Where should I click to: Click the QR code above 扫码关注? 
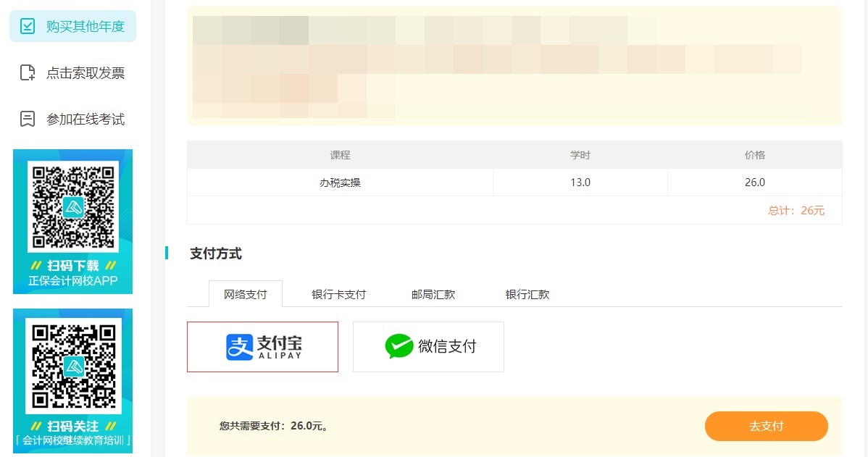coord(72,366)
